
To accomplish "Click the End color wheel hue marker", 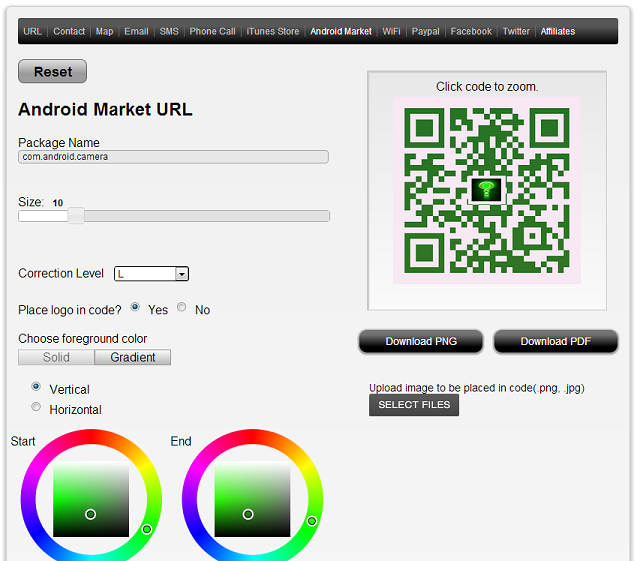I will coord(312,521).
